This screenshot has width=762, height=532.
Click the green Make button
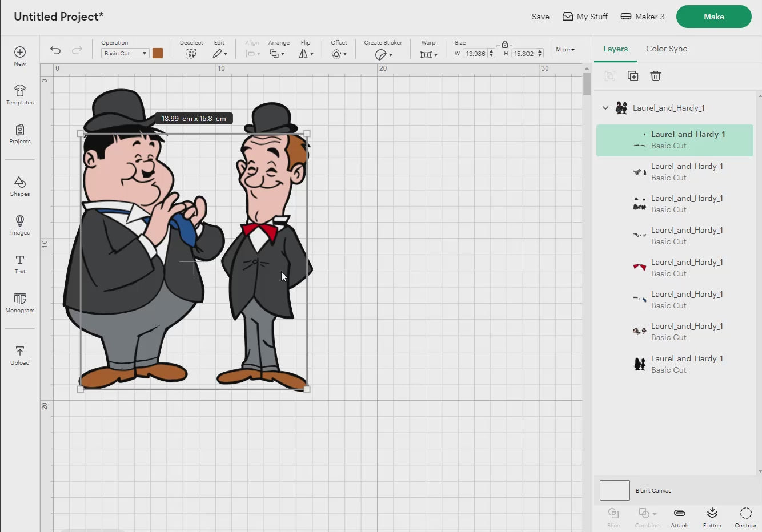[x=714, y=17]
